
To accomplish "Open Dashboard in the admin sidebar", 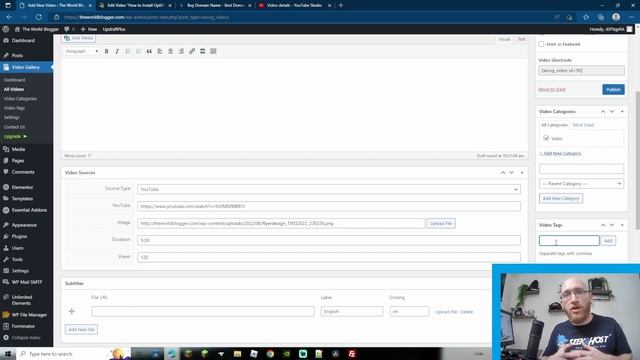I will coord(23,40).
